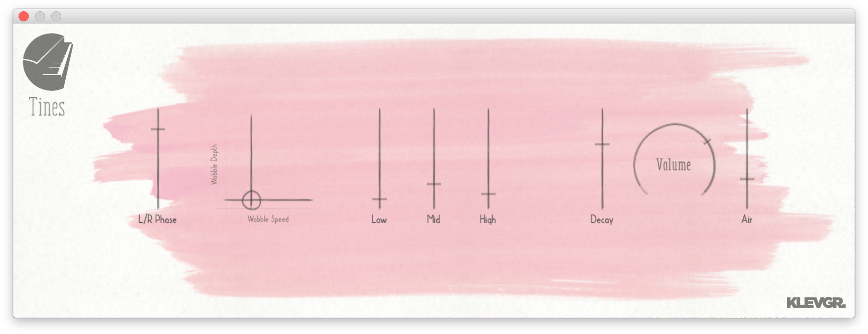Click the Mid EQ slider handle

pos(434,184)
